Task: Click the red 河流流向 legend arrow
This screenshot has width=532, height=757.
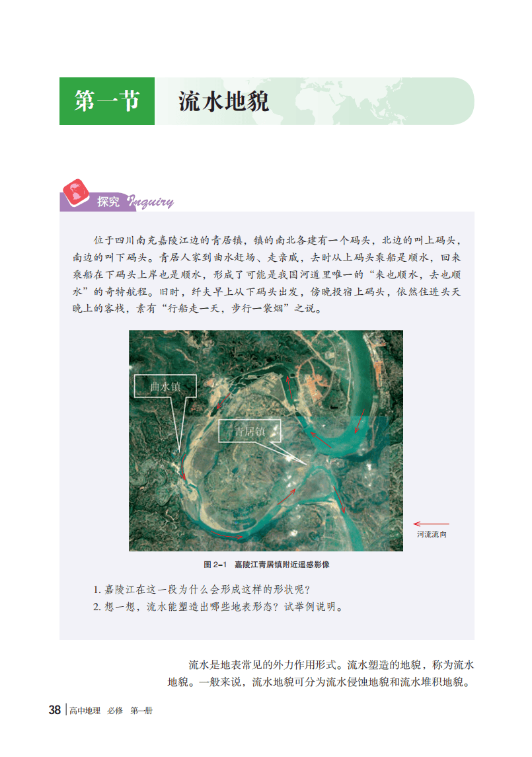Action: [x=431, y=524]
